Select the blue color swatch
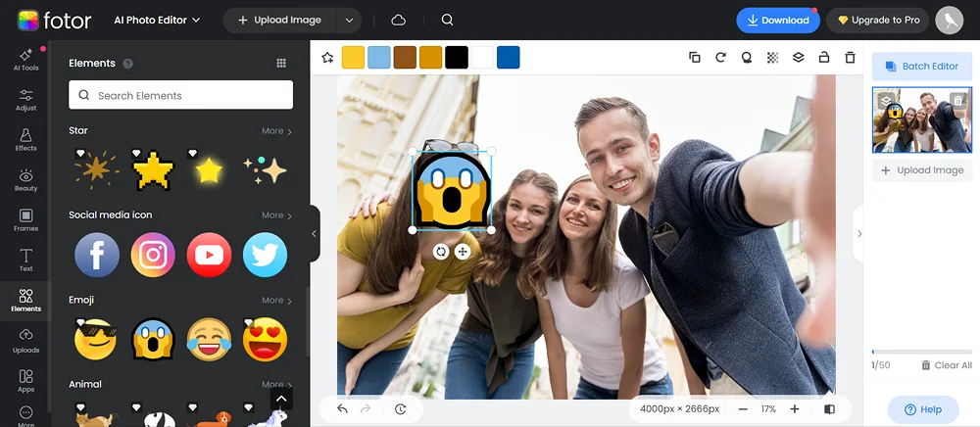980x427 pixels. pyautogui.click(x=508, y=58)
